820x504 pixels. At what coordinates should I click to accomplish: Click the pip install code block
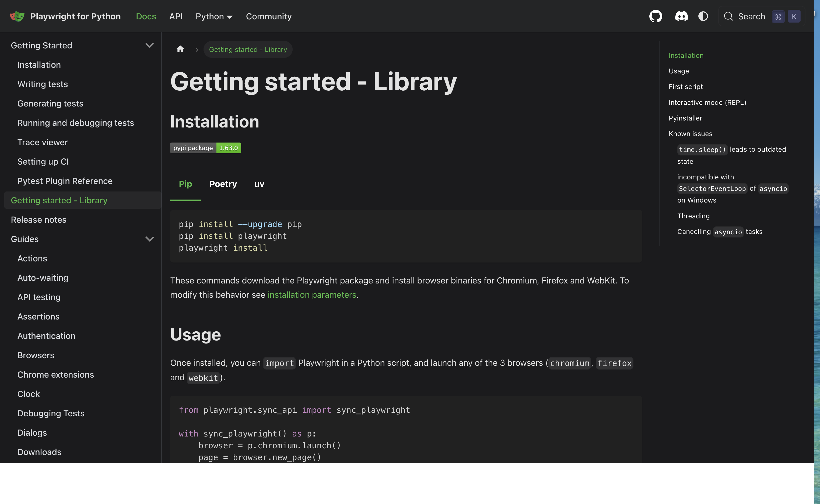(x=406, y=236)
